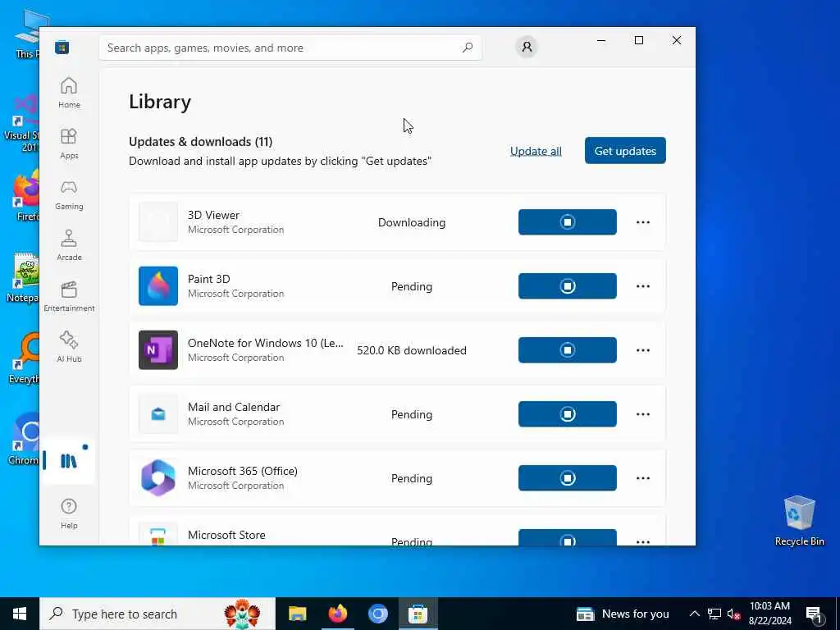The width and height of the screenshot is (840, 630).
Task: Open the Windows Start menu
Action: pos(20,614)
